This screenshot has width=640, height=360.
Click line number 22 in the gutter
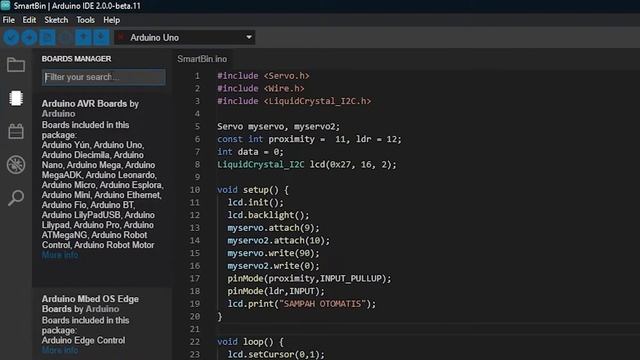[195, 341]
